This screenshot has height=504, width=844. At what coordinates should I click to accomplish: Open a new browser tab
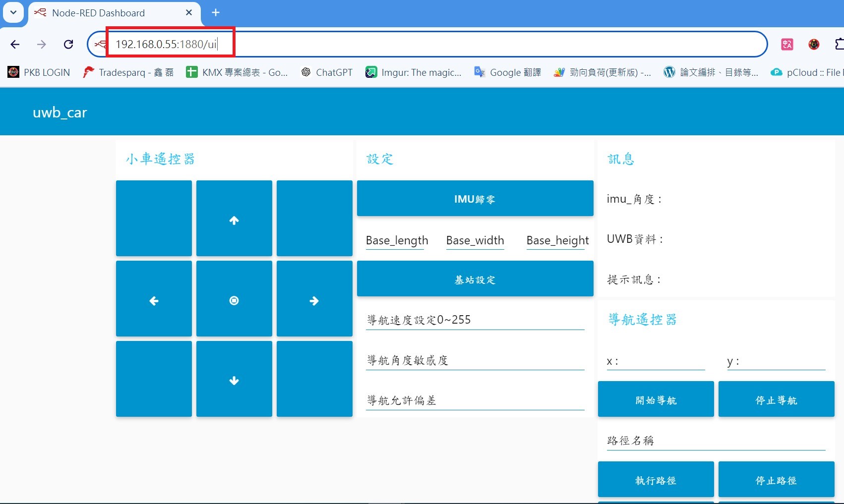click(x=216, y=13)
